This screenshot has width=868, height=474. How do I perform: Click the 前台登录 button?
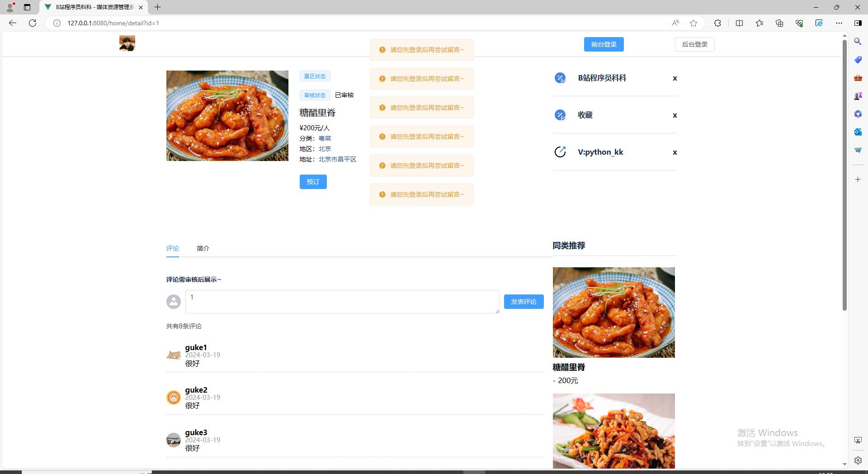click(x=604, y=44)
